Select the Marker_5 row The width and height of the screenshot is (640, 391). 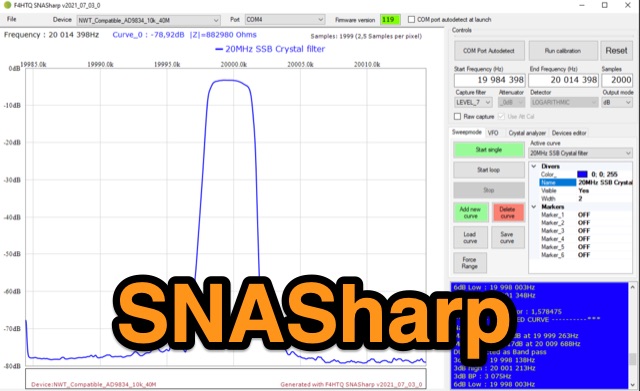click(585, 247)
